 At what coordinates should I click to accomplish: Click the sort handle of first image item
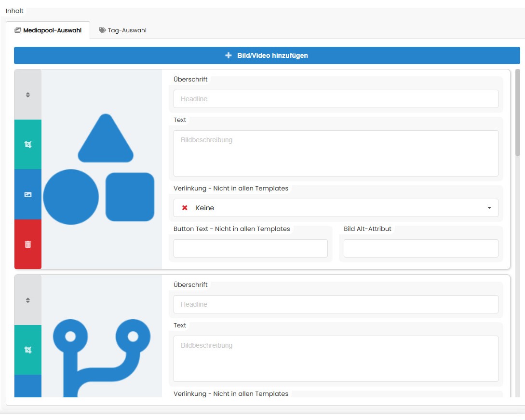point(28,95)
